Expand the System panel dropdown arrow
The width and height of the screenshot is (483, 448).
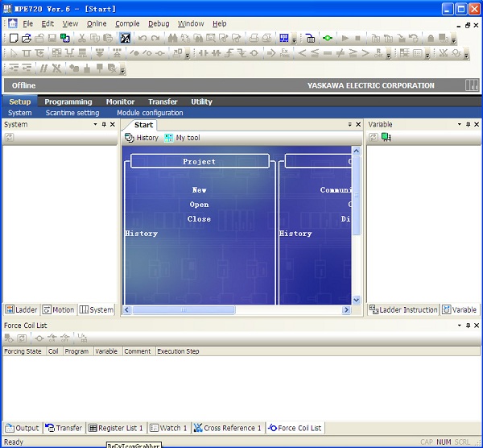(95, 125)
